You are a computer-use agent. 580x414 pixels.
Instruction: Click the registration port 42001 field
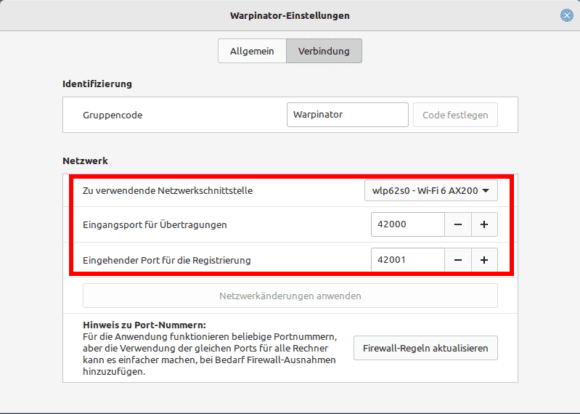408,260
